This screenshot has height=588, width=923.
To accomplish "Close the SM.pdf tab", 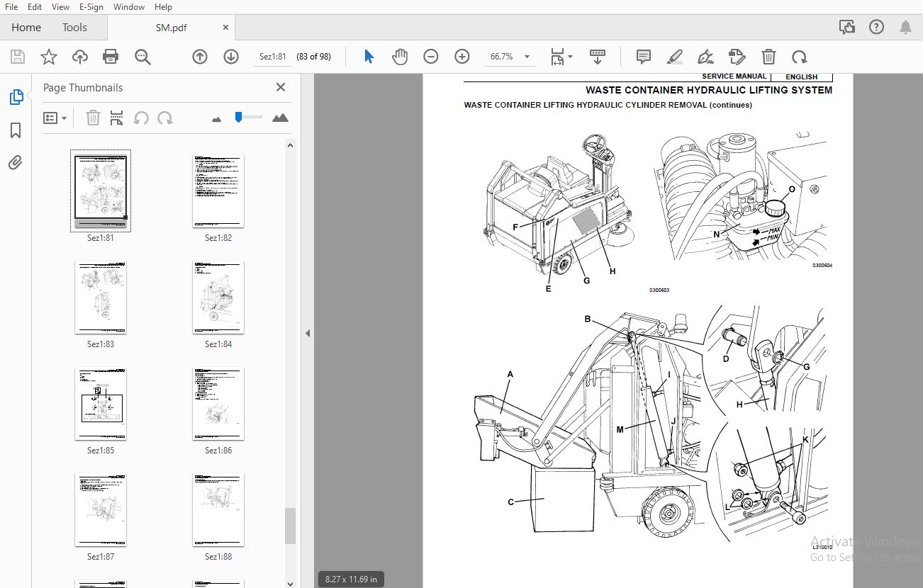I will (x=225, y=27).
